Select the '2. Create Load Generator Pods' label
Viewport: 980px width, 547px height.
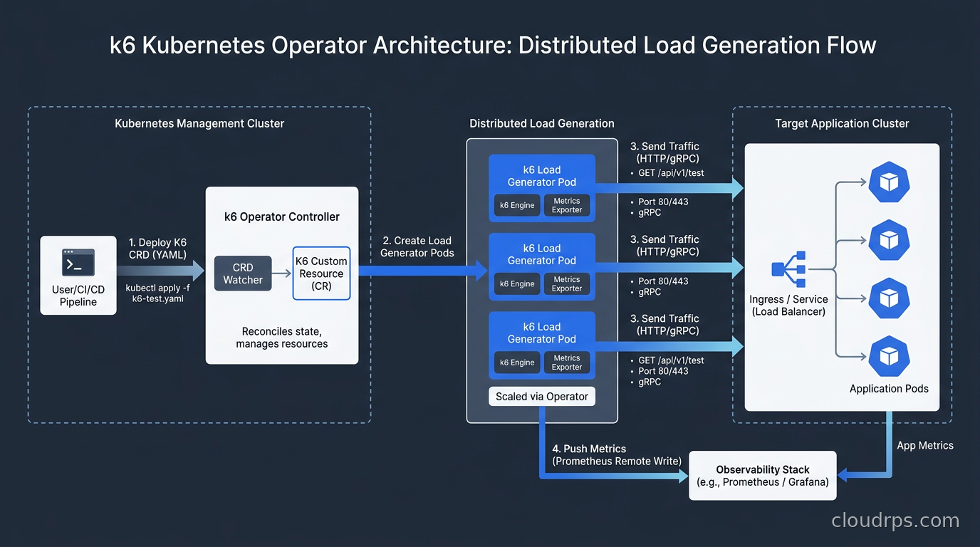(417, 246)
